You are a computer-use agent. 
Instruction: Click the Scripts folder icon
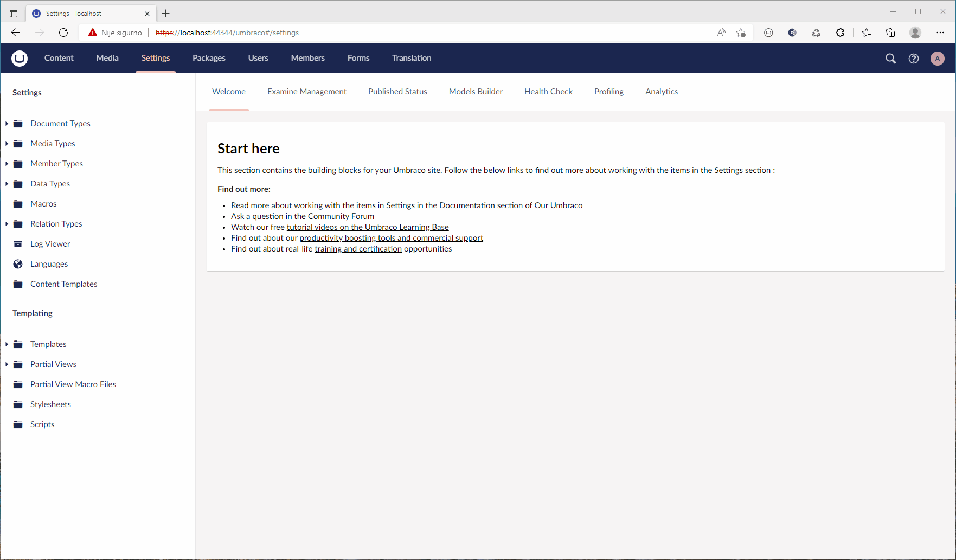click(x=18, y=424)
